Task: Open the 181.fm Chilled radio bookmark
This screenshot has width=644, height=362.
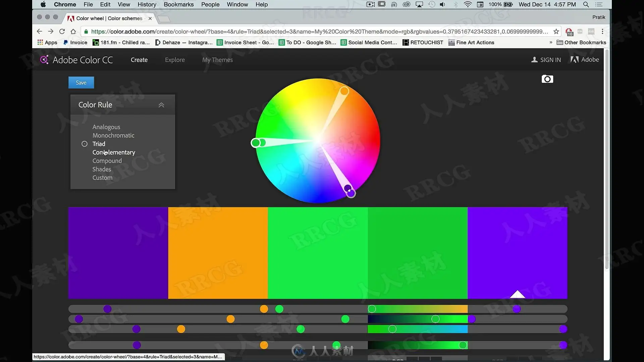Action: click(x=121, y=43)
